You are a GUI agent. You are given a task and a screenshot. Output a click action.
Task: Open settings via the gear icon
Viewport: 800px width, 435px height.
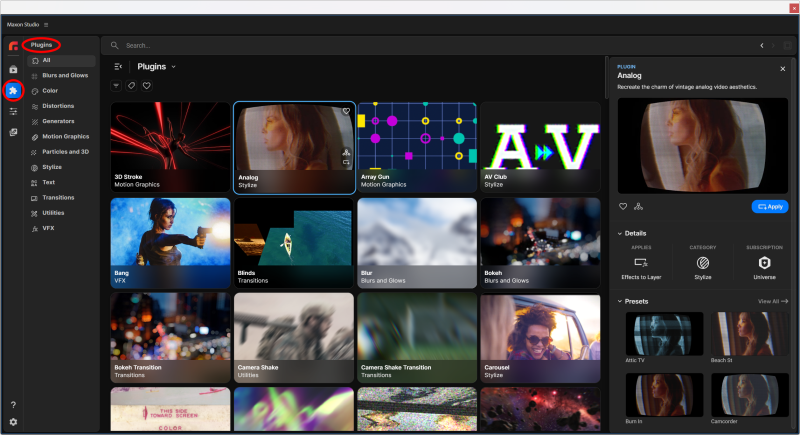click(x=13, y=422)
